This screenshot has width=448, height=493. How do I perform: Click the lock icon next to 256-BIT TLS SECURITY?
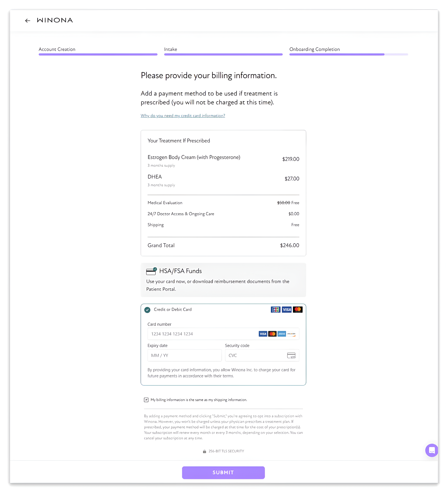coord(205,451)
